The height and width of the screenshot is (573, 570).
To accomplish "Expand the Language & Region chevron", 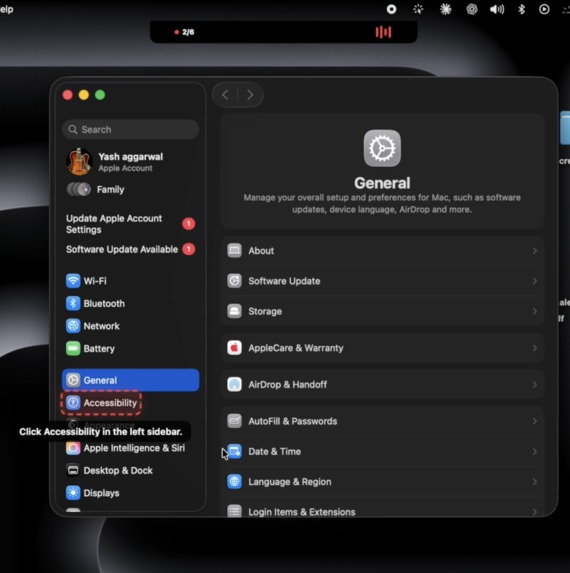I will (535, 482).
